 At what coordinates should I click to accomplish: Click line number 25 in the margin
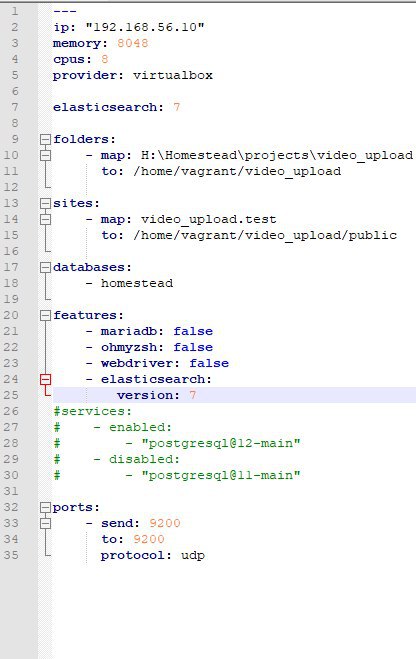(11, 395)
